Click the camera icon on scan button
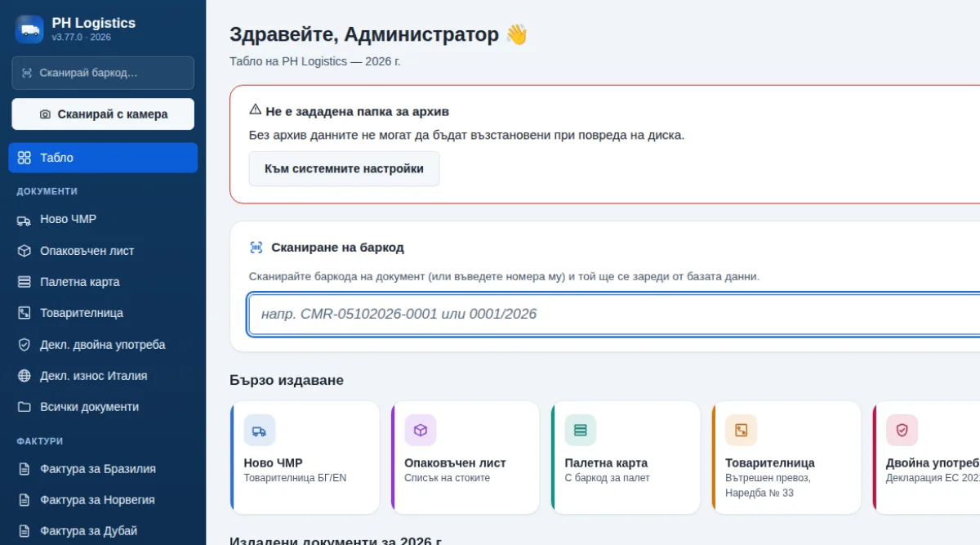Screen dimensions: 980x545 coord(45,114)
